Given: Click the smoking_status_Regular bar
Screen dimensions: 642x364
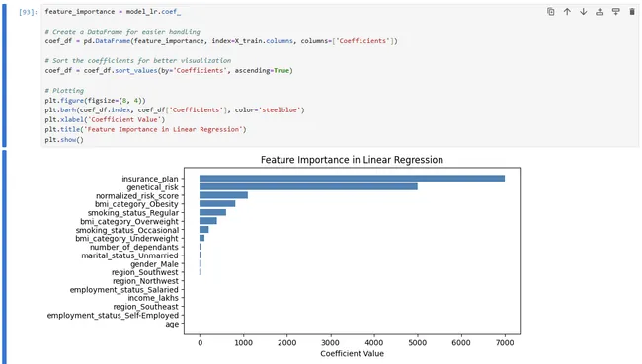Looking at the screenshot, I should click(x=212, y=212).
